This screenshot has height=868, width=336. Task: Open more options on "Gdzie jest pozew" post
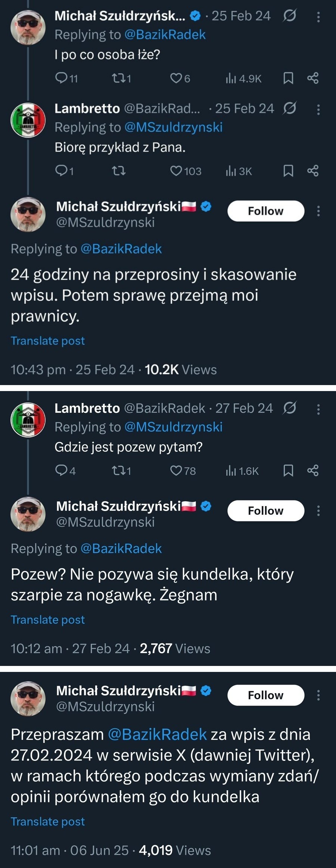318,410
